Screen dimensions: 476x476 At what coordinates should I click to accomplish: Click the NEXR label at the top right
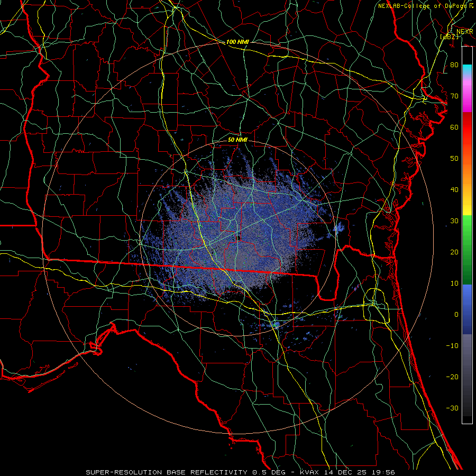(465, 32)
